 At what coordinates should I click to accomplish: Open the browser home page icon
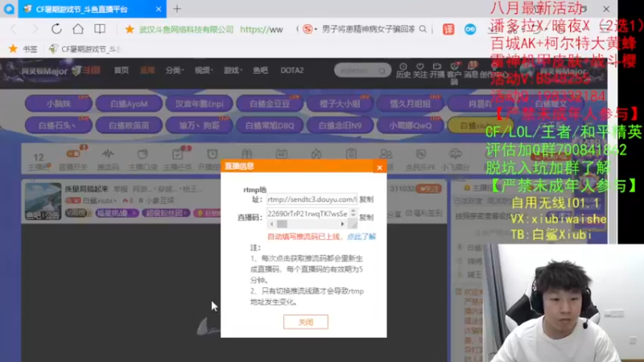tap(78, 29)
